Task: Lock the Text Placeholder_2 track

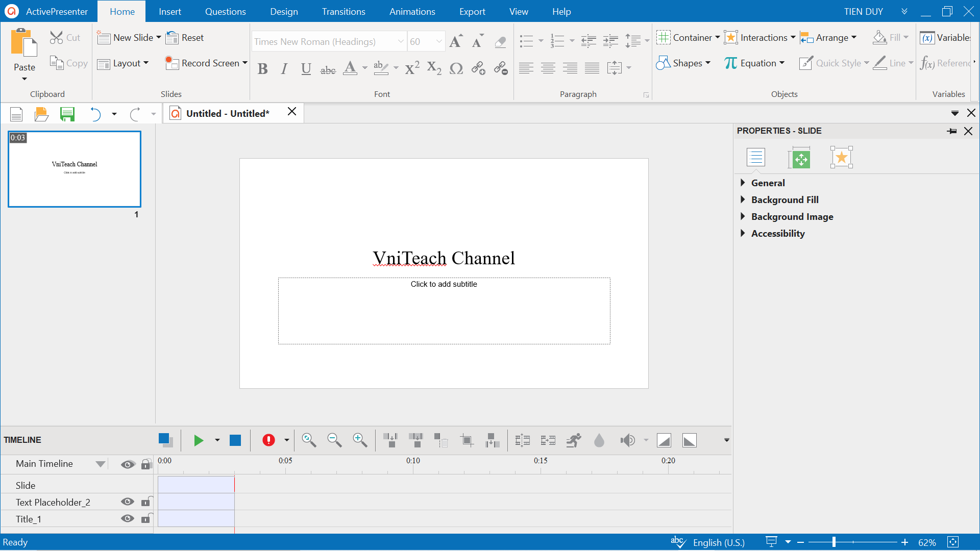Action: point(146,502)
